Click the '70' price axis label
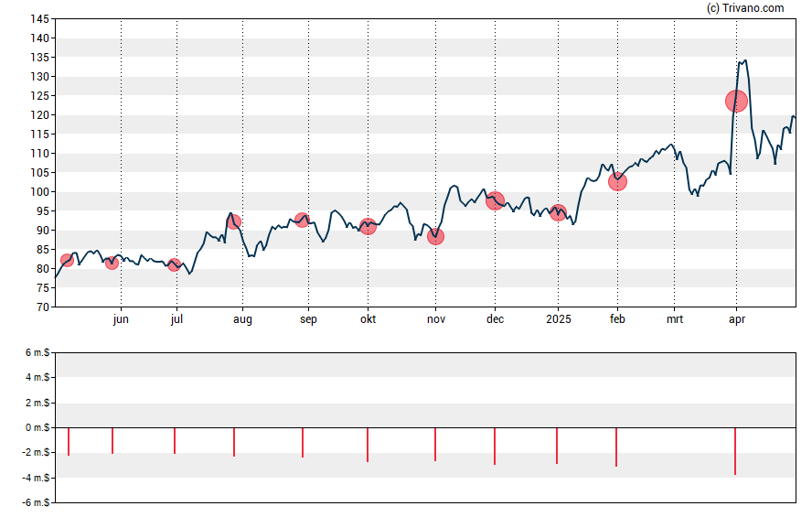The width and height of the screenshot is (812, 517). pyautogui.click(x=43, y=307)
